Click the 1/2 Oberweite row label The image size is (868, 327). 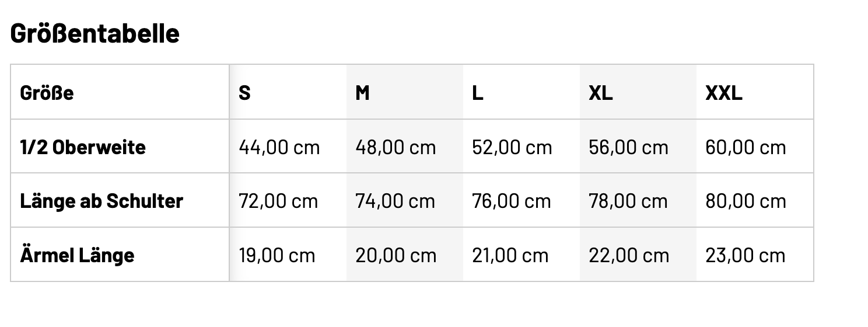83,147
